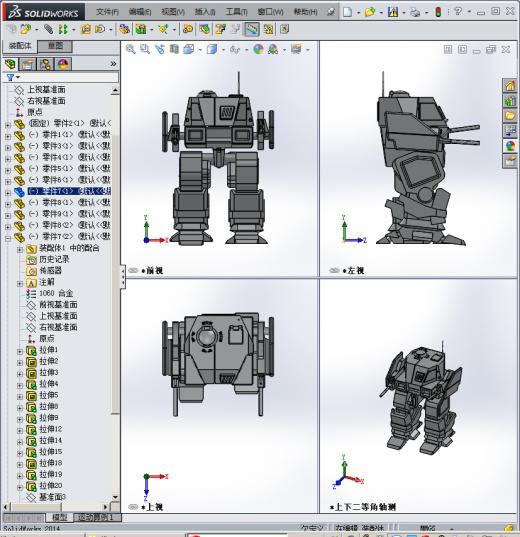Open the Zoom to Fit tool
The width and height of the screenshot is (520, 537).
130,49
